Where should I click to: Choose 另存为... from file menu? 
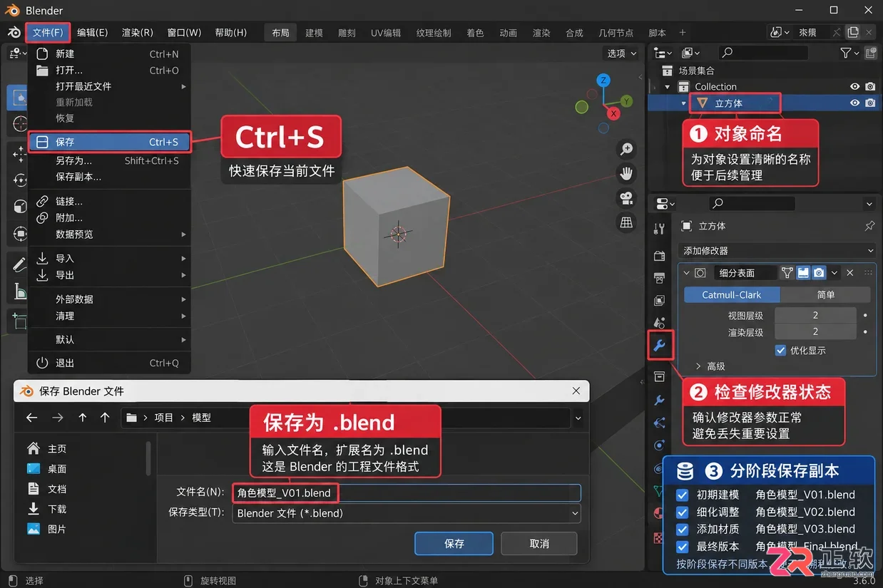109,161
